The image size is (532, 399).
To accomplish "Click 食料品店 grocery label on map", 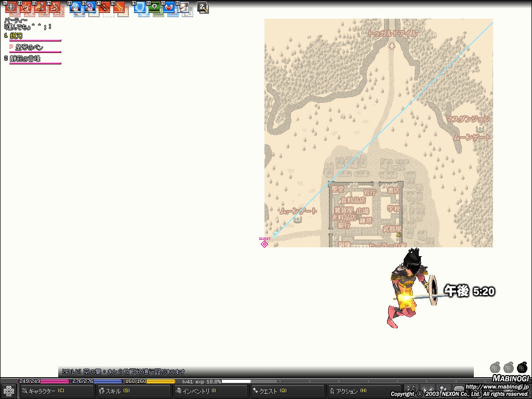I will click(x=353, y=201).
